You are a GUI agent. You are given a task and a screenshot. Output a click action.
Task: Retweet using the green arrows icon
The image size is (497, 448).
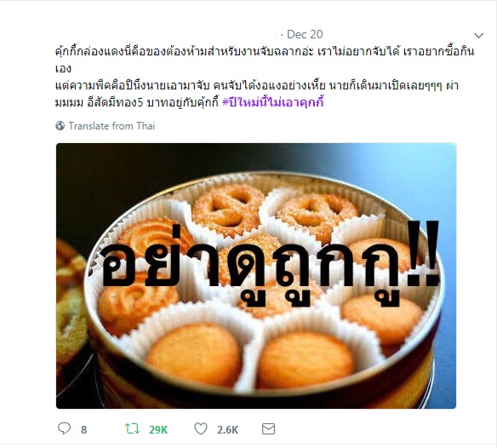[x=133, y=428]
